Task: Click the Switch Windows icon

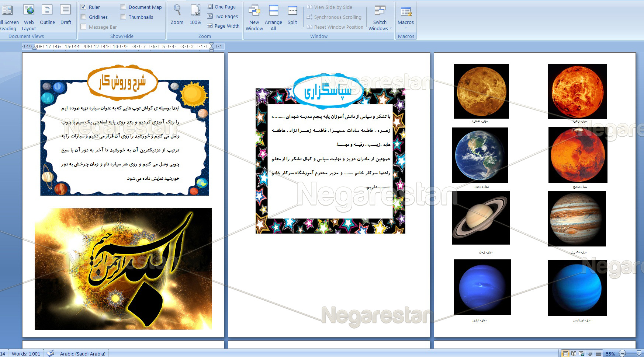Action: 380,10
